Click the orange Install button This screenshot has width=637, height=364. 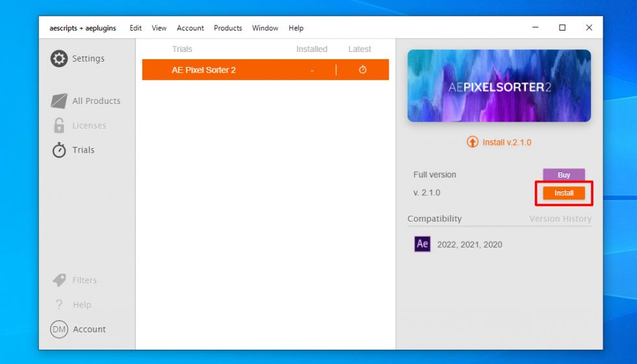(x=564, y=193)
